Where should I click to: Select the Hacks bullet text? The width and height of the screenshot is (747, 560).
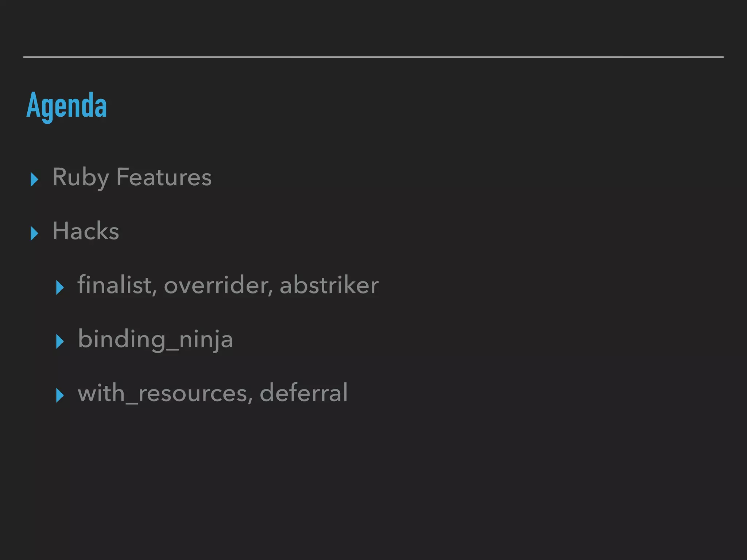(86, 231)
